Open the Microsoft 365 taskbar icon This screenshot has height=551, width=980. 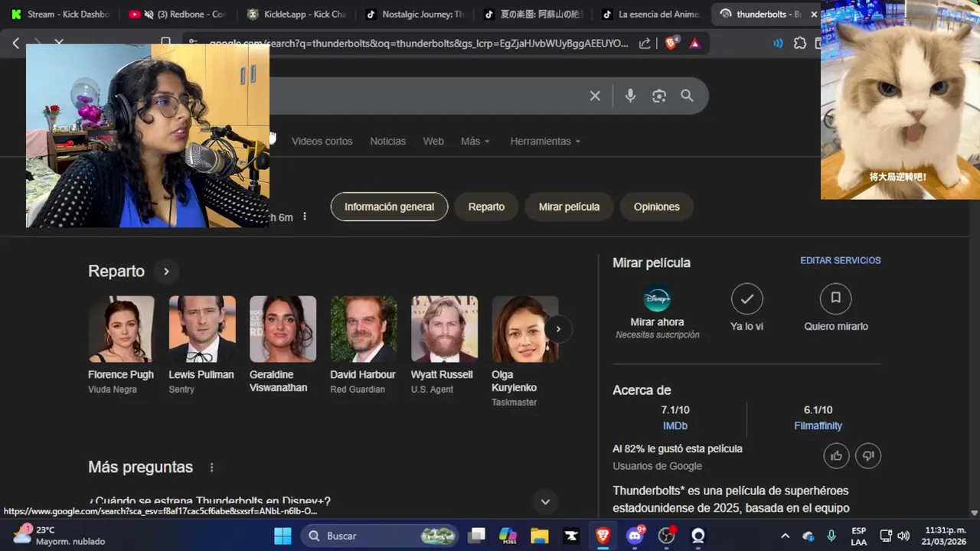(x=508, y=536)
